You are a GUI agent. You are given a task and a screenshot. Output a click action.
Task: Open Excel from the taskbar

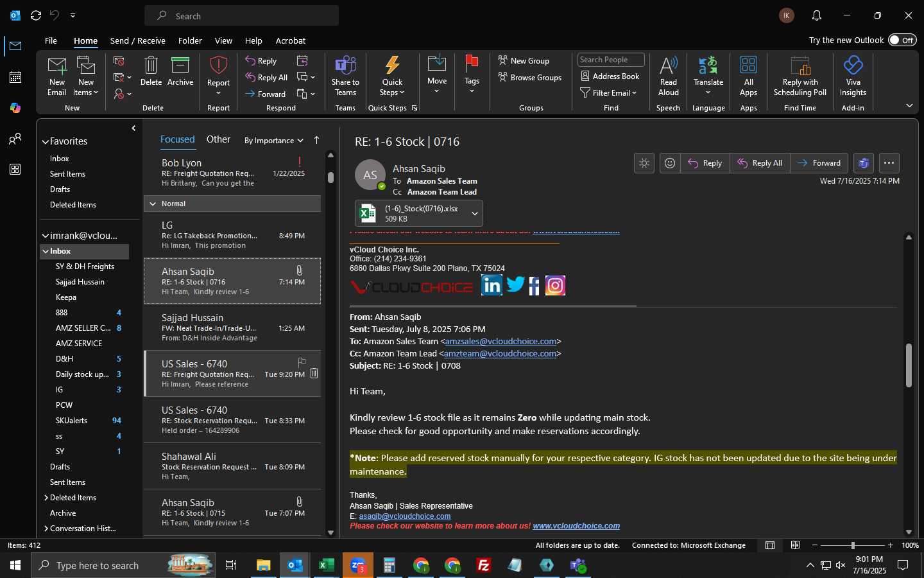326,565
